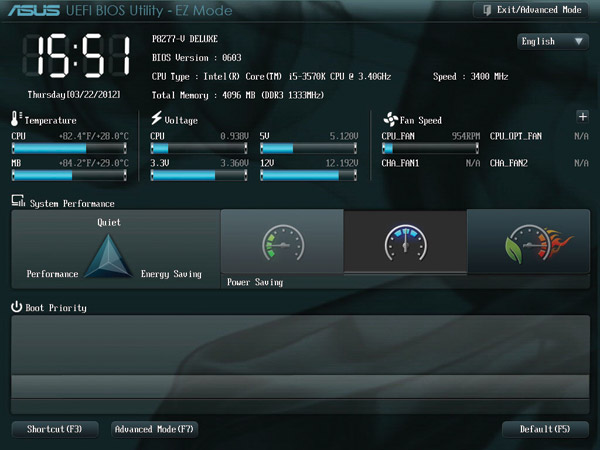Click the Quiet label on triangle

109,222
